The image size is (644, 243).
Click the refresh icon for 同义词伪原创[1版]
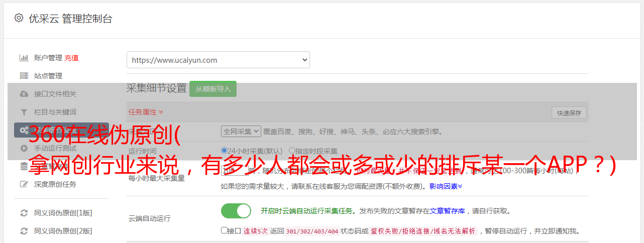coord(24,213)
